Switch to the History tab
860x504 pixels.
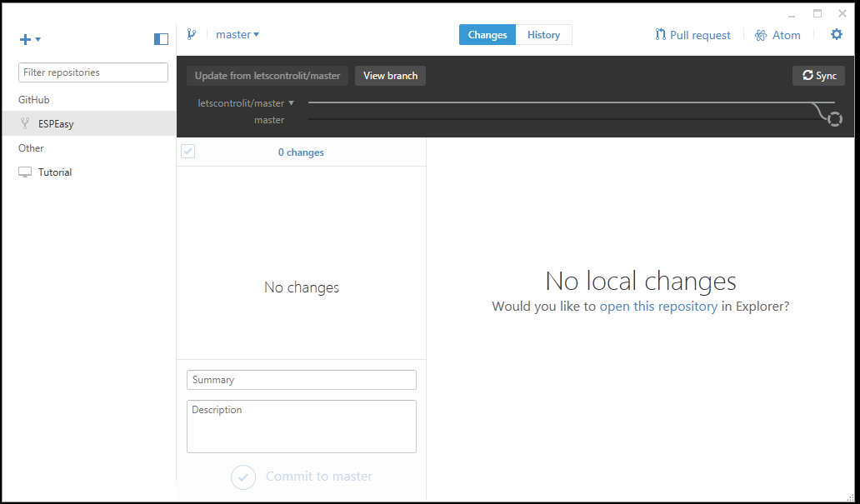[543, 34]
